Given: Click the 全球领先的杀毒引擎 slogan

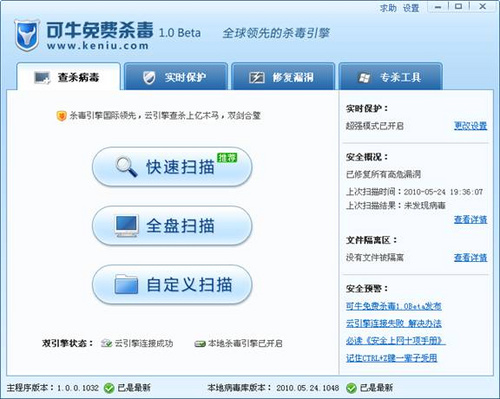Looking at the screenshot, I should tap(276, 33).
